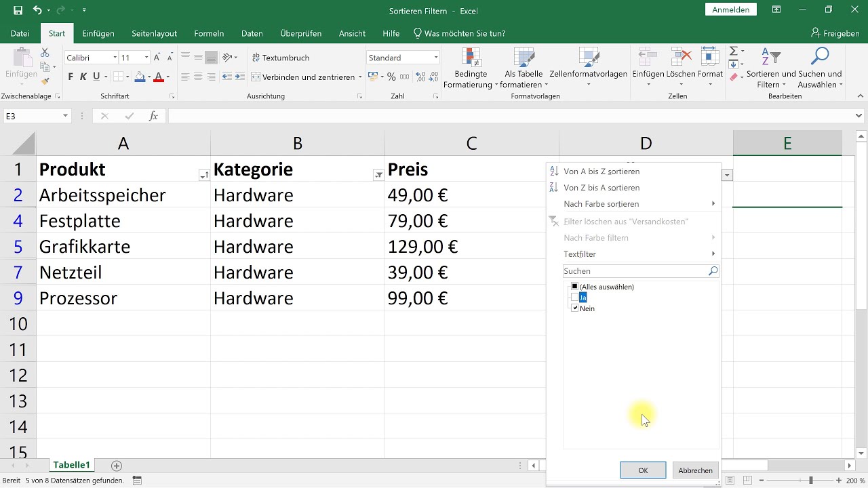This screenshot has height=488, width=868.
Task: Open Sortieren und Filtern icon
Action: pos(771,57)
